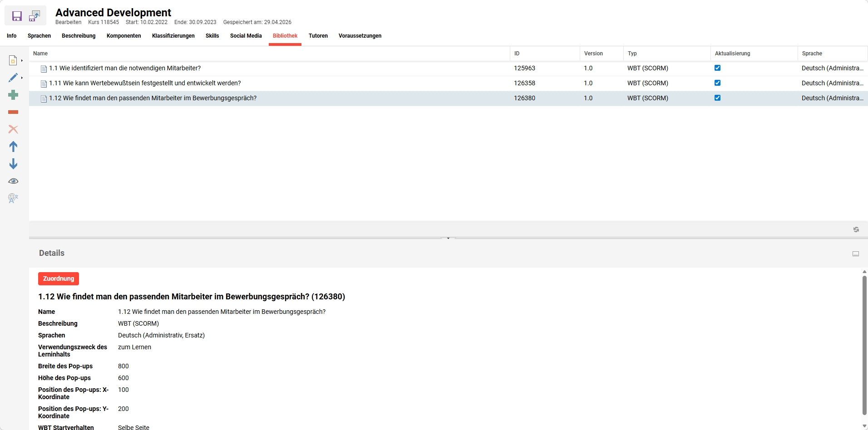The image size is (868, 430).
Task: Sort by the Aktualisierung column header
Action: click(754, 54)
